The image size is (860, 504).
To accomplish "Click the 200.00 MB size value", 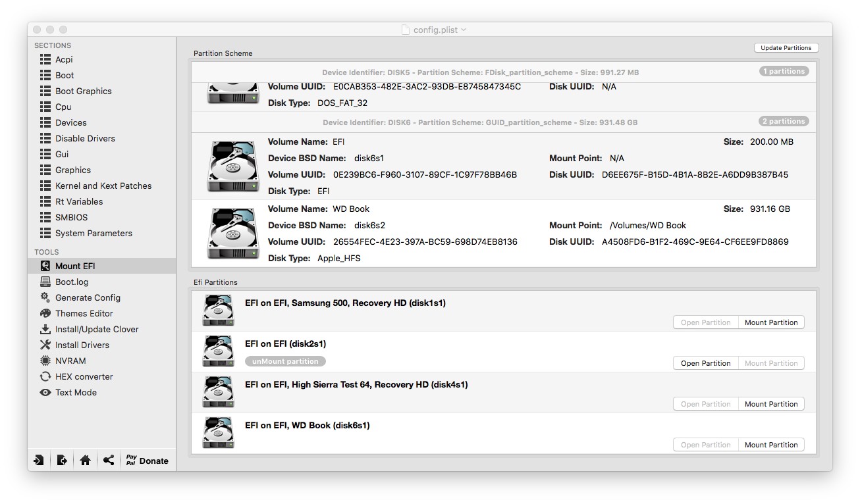I will (772, 141).
